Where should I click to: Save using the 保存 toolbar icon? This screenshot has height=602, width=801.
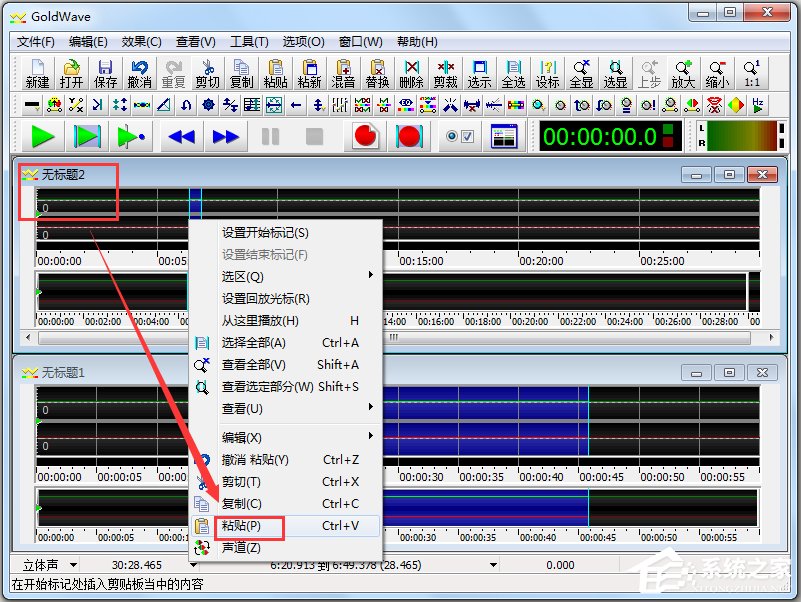click(105, 74)
